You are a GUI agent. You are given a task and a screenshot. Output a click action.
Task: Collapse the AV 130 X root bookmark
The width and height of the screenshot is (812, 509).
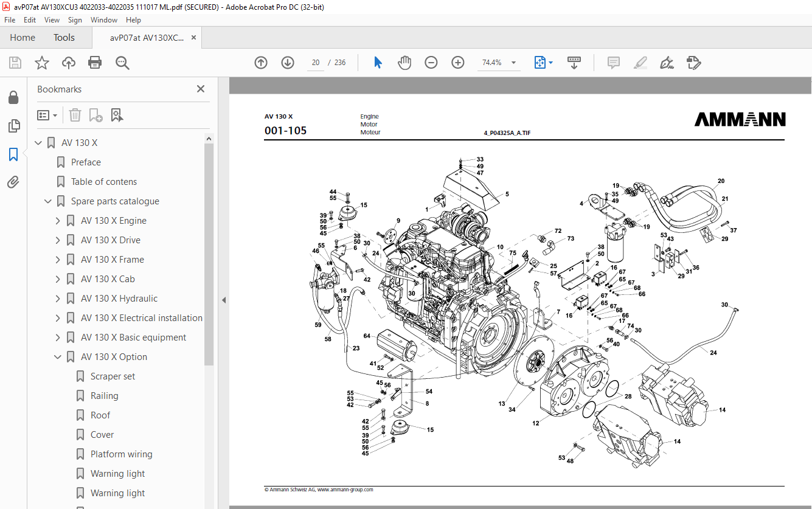pyautogui.click(x=38, y=143)
